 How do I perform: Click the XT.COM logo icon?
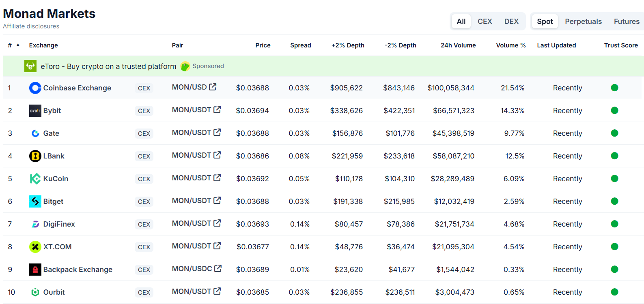click(x=35, y=247)
